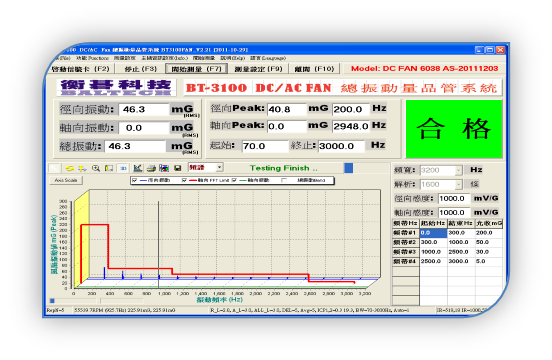This screenshot has height=360, width=552.
Task: Click the radial sensitivity 1000.0 input field
Action: coord(454,198)
